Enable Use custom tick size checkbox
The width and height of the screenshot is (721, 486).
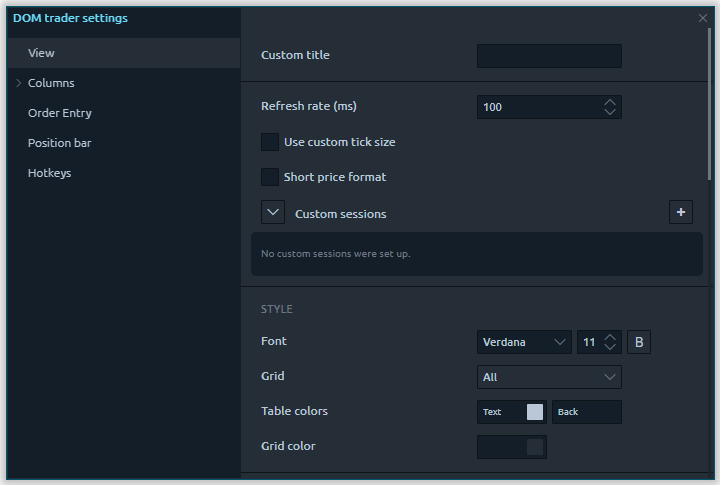(270, 142)
